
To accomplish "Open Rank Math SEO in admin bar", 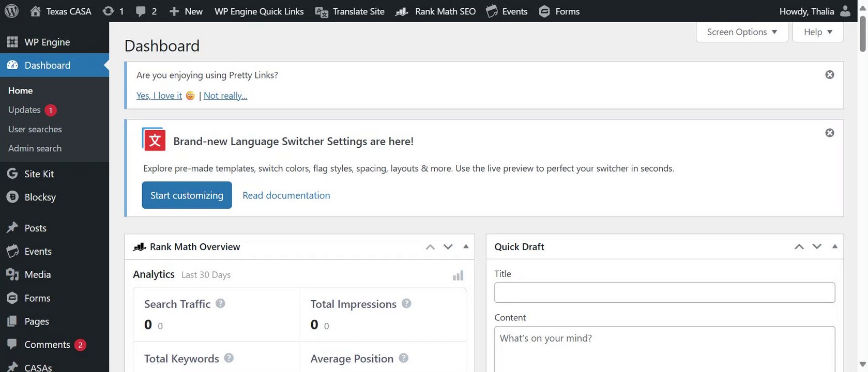I will coord(435,11).
